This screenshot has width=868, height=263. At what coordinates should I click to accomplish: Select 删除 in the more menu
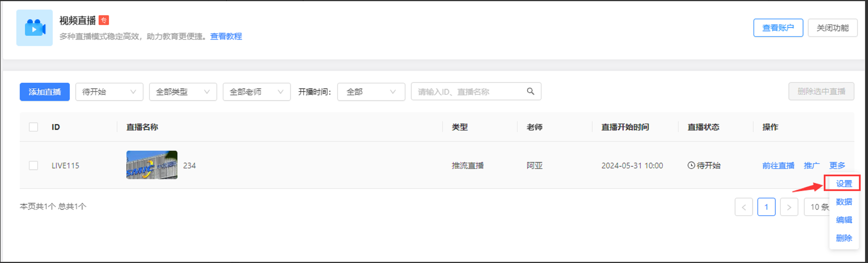click(844, 238)
